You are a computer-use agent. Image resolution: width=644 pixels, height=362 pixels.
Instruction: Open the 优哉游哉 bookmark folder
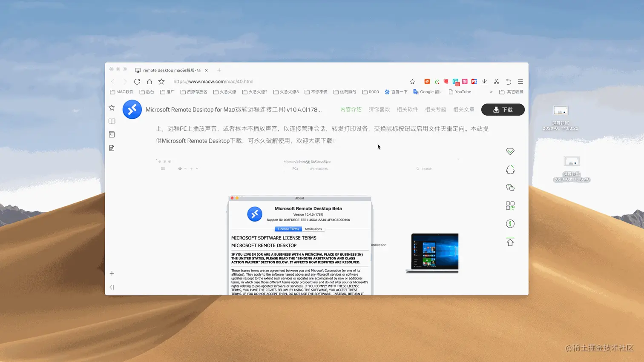[x=345, y=92]
